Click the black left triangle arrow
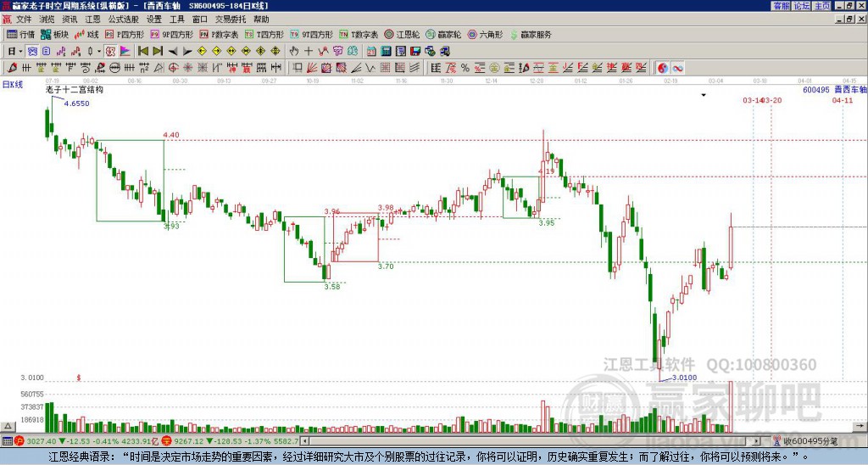Viewport: 868px width, 465px height. tap(173, 52)
